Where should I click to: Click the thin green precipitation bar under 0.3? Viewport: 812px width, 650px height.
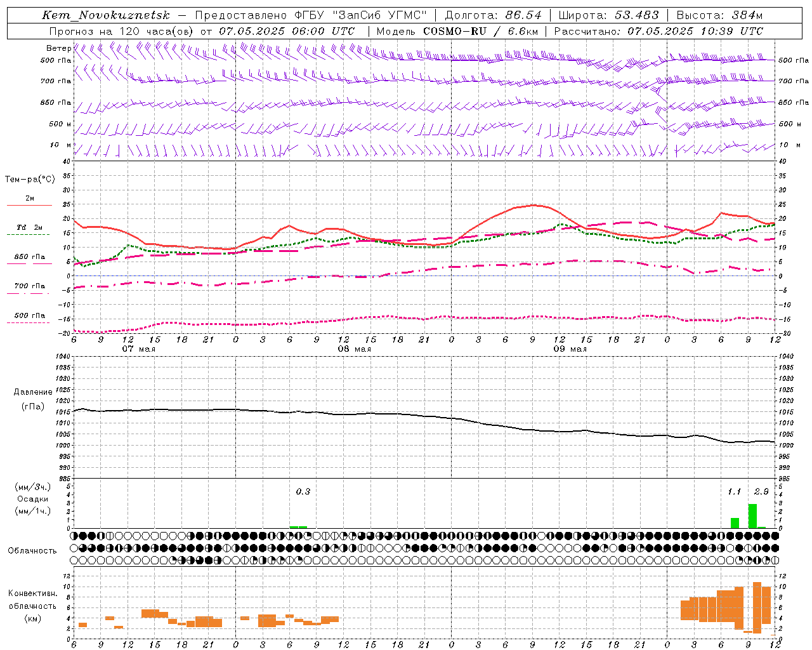[298, 527]
